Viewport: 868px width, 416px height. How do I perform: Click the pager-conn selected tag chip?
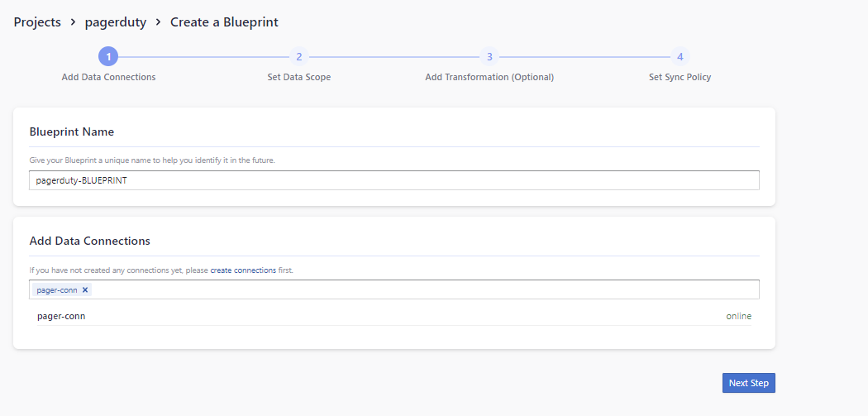pyautogui.click(x=56, y=290)
